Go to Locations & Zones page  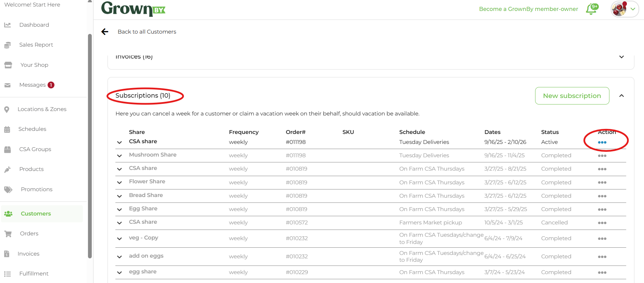click(42, 109)
